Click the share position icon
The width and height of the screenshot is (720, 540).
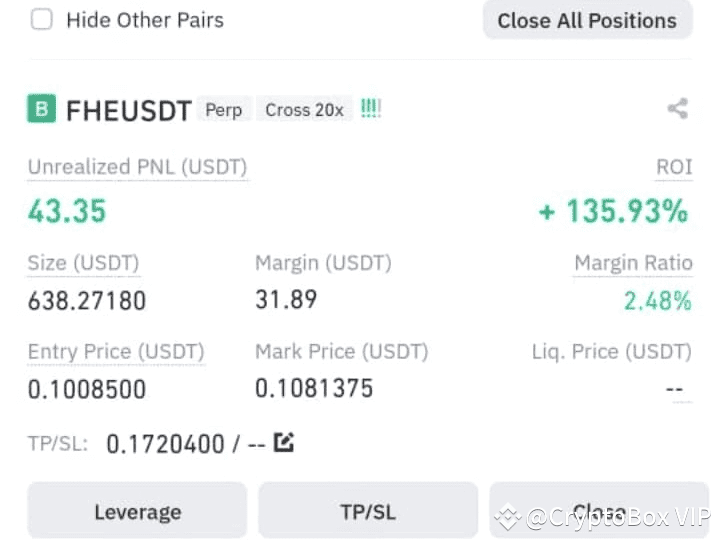coord(678,109)
